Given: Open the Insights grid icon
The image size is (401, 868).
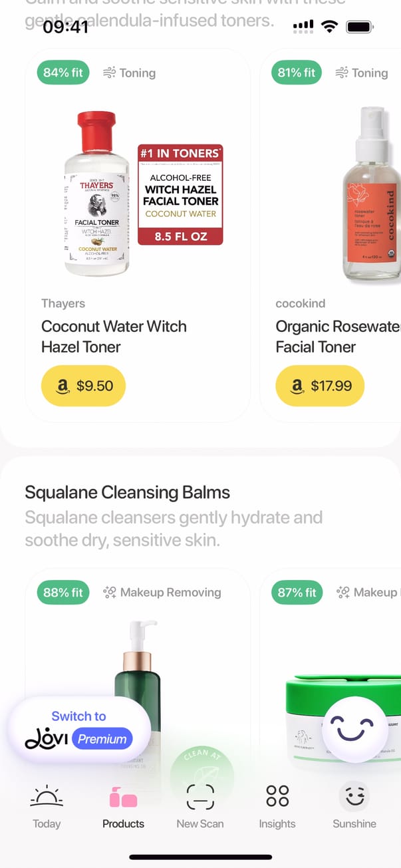Looking at the screenshot, I should [x=277, y=796].
